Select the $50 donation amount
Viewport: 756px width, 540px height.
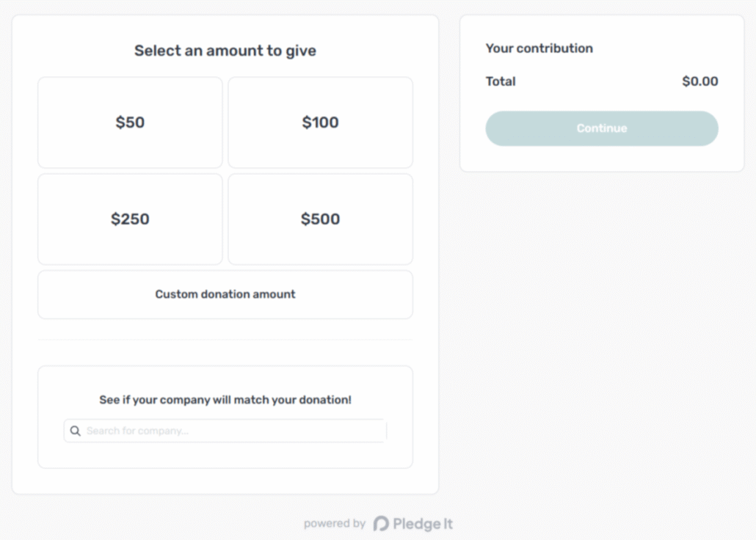[x=130, y=123]
